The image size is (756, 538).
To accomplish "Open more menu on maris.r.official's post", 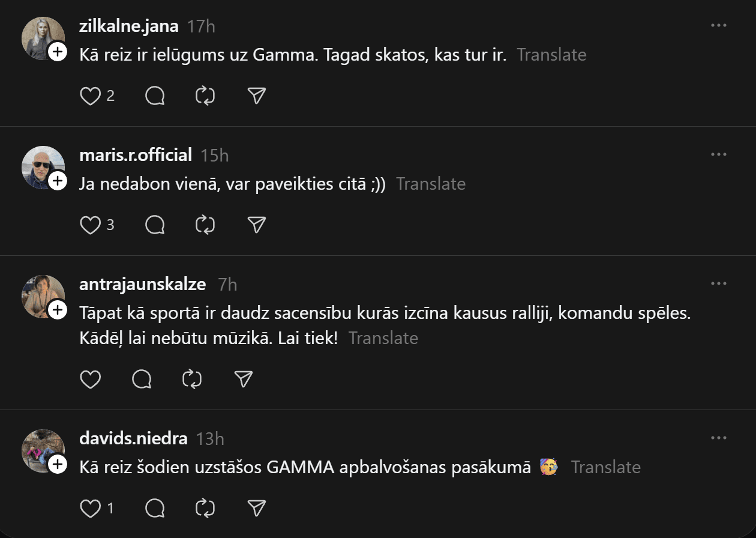I will click(718, 155).
